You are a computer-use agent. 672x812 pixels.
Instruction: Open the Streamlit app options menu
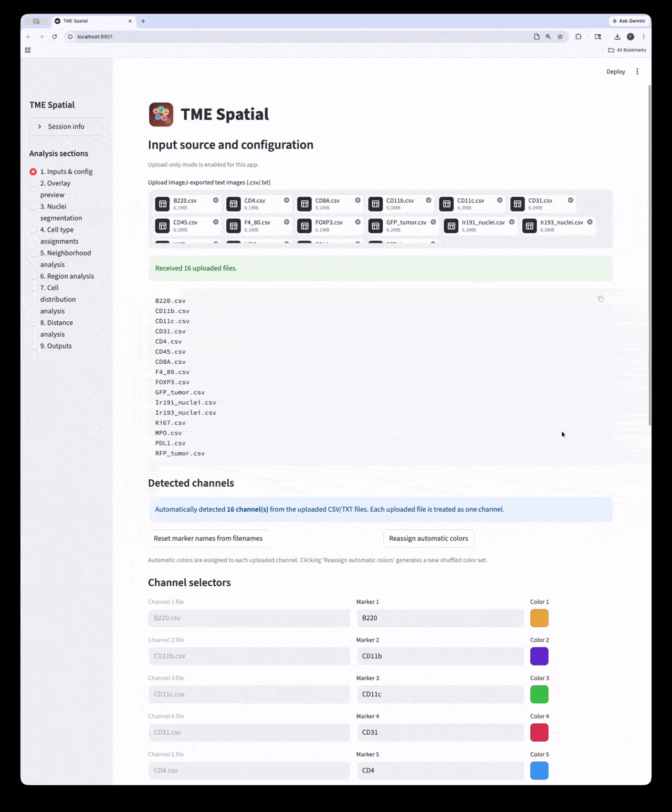[x=637, y=71]
